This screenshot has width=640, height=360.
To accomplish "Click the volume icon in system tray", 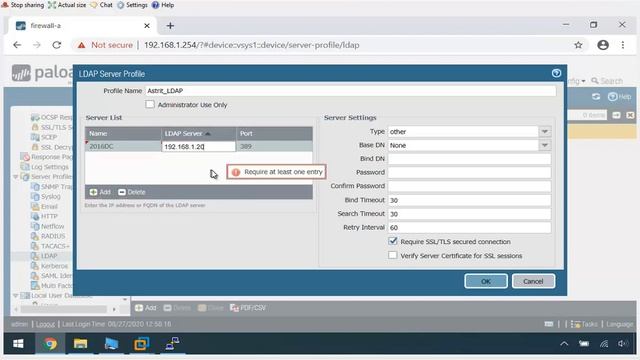I will click(x=623, y=344).
